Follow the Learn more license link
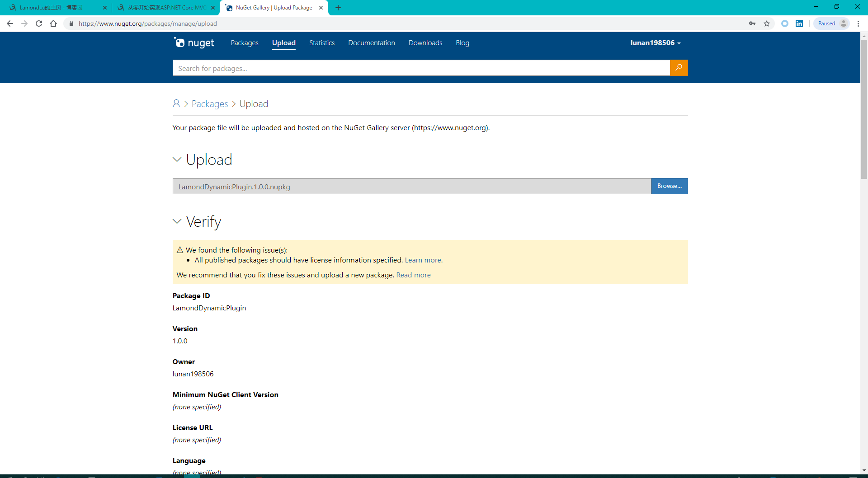 tap(423, 260)
